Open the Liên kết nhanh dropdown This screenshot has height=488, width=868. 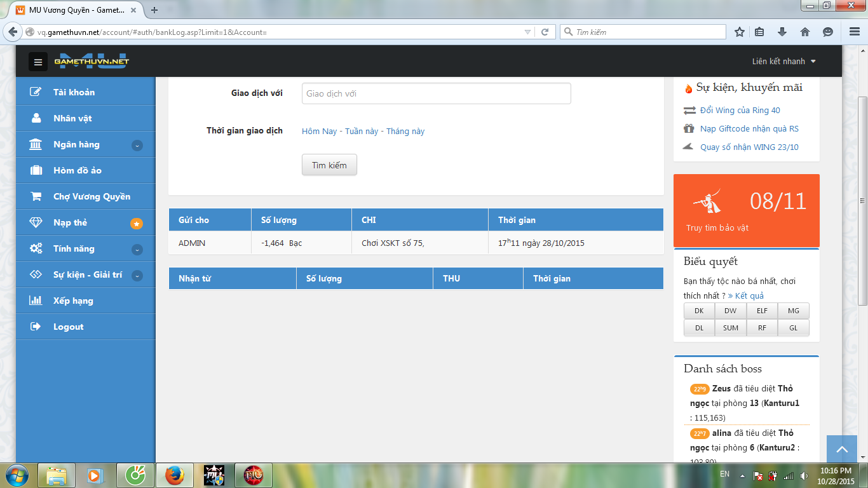coord(784,62)
